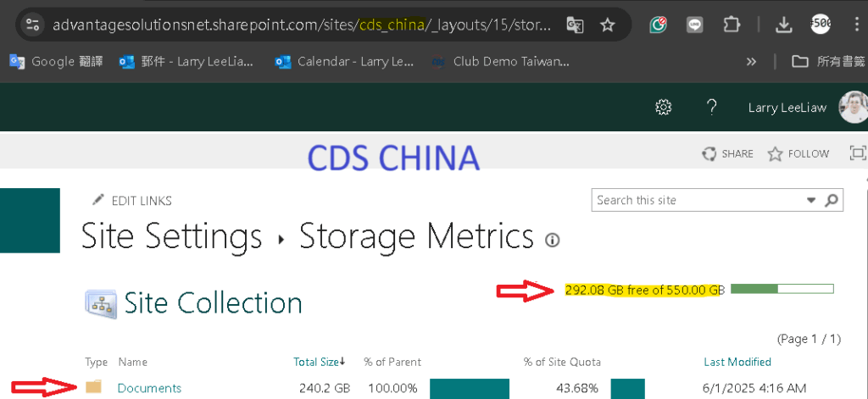Toggle focus on content mode icon
This screenshot has width=868, height=399.
pos(858,153)
